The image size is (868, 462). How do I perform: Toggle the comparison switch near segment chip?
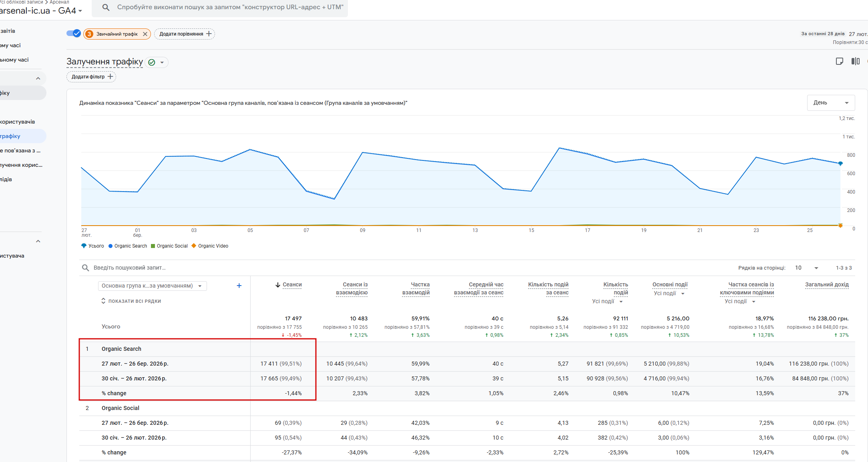click(x=74, y=34)
